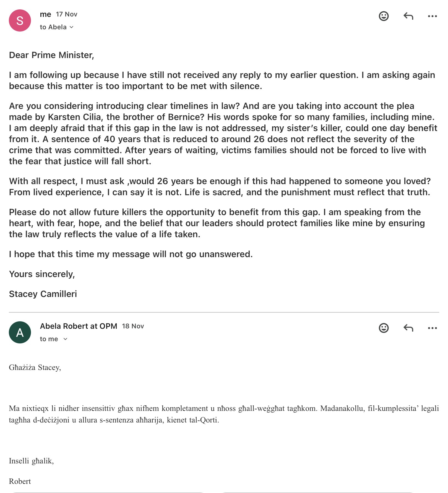Screen dimensions: 448x493
Task: Click Abela Robert's green 'A' avatar
Action: point(19,333)
